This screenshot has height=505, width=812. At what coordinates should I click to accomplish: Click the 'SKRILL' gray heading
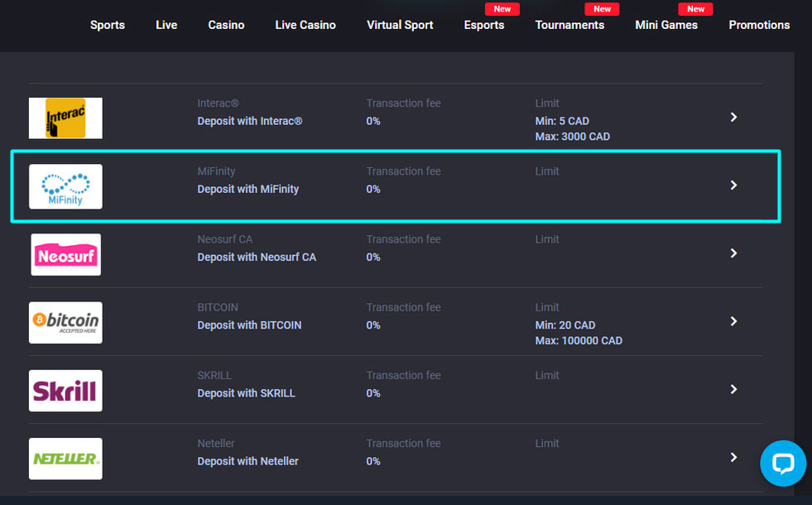coord(214,376)
